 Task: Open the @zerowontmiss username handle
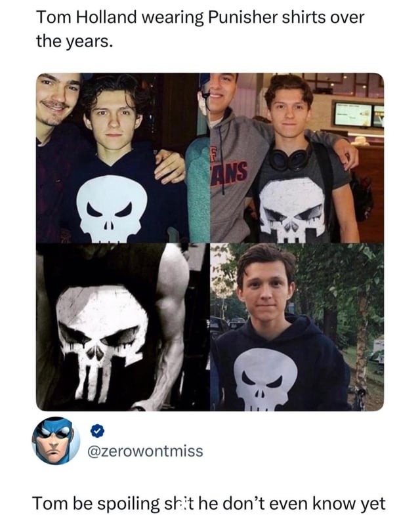tap(145, 451)
